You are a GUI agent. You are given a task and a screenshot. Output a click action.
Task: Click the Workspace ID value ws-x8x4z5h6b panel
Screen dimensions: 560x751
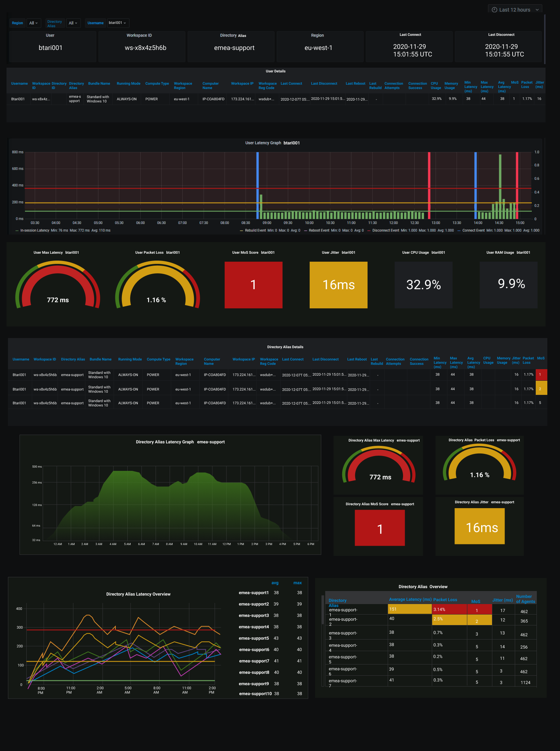tap(142, 46)
